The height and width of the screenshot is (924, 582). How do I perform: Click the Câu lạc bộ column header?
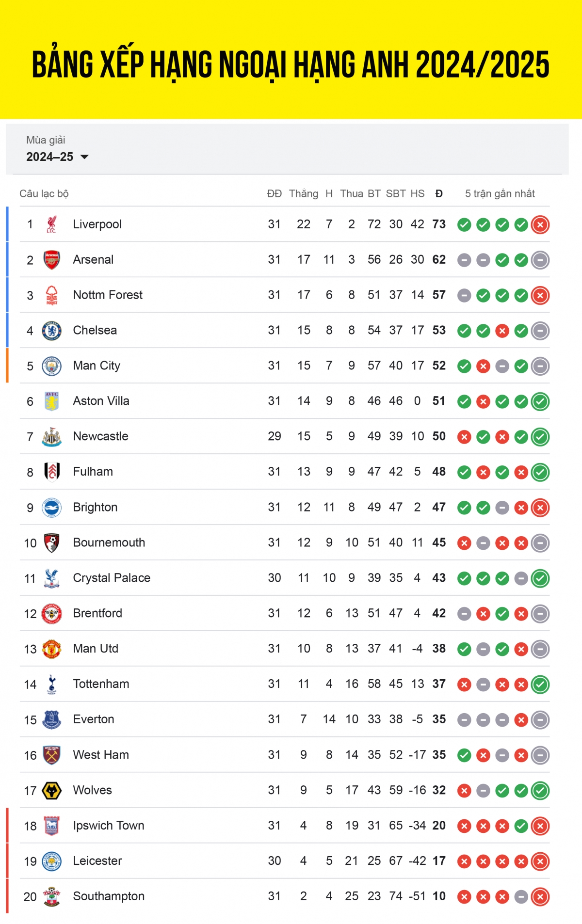(44, 194)
